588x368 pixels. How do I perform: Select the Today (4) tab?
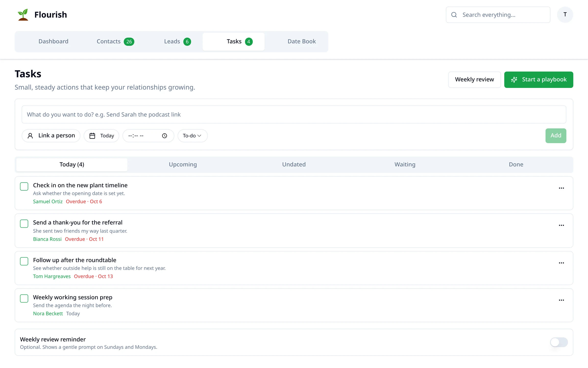click(72, 165)
